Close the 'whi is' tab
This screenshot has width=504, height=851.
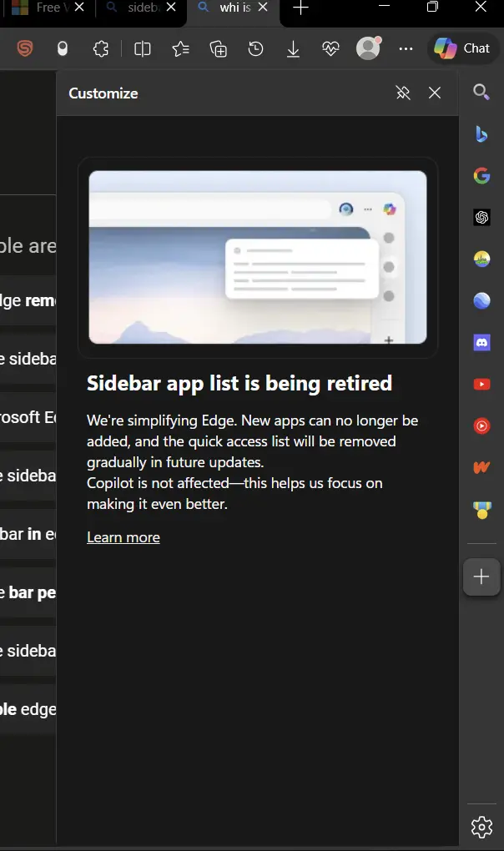point(263,7)
